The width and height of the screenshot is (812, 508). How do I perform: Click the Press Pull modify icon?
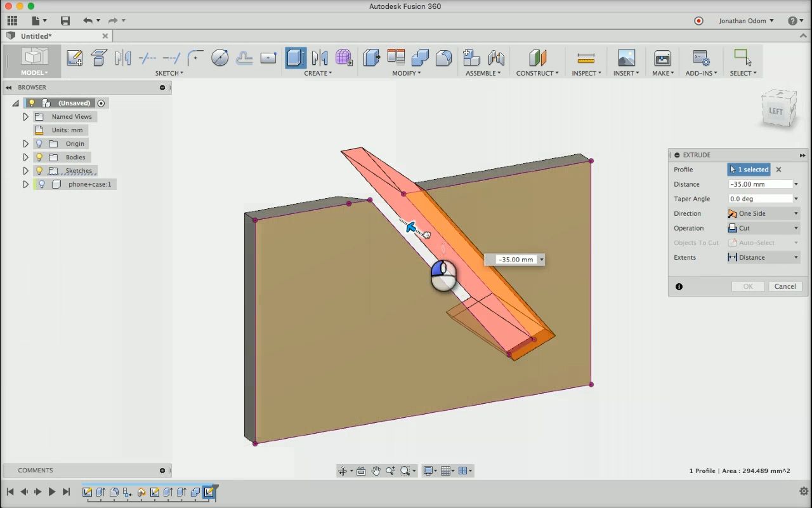pos(371,58)
